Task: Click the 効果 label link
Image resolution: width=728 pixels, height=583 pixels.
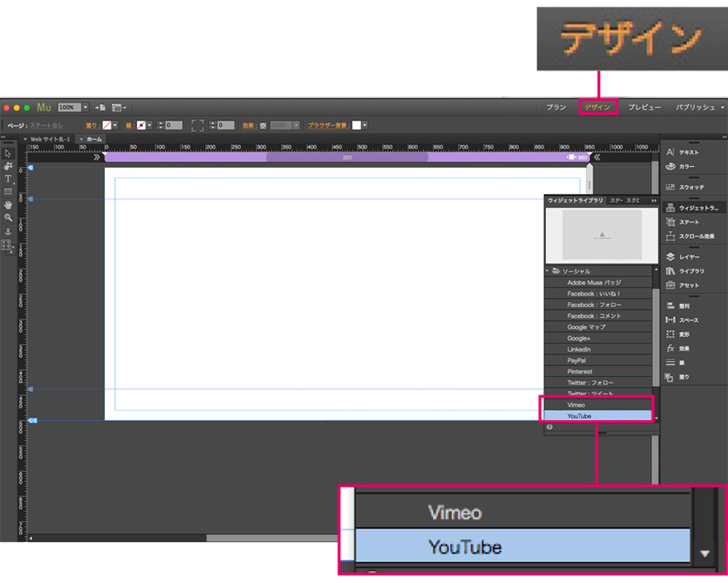Action: pos(249,125)
